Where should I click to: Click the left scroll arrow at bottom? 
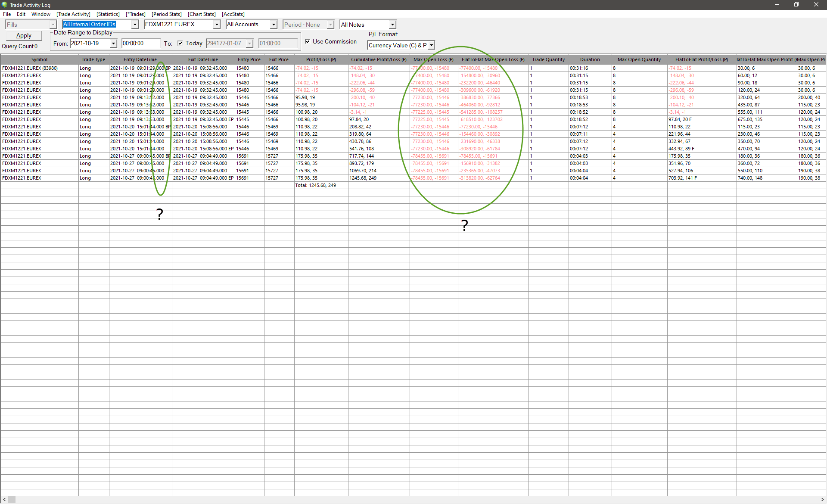point(4,500)
